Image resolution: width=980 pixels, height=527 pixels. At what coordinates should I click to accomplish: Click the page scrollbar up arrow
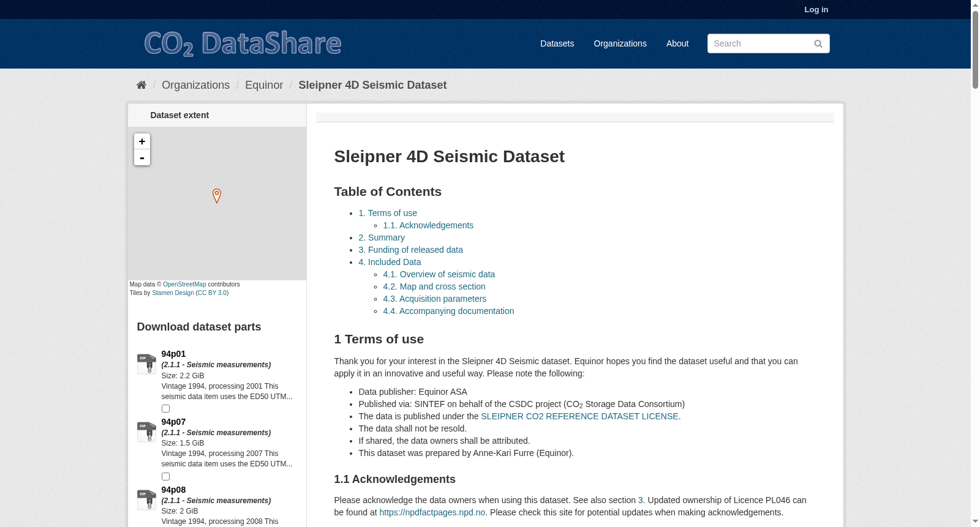tap(975, 5)
